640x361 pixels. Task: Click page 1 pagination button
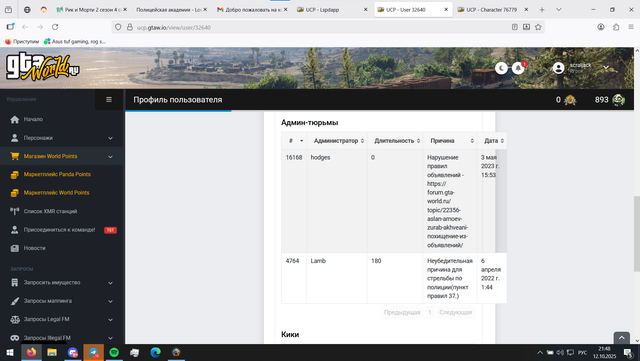click(429, 312)
